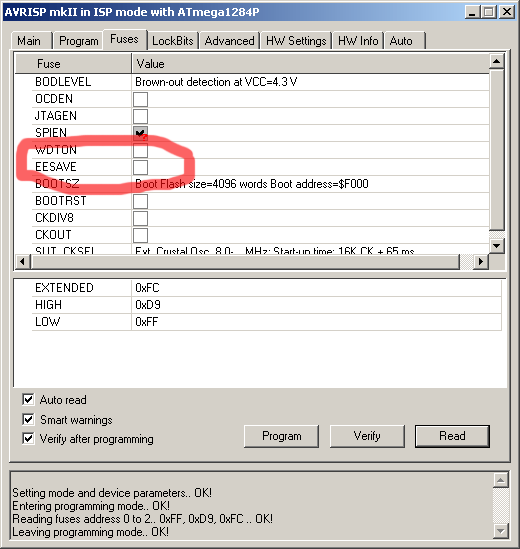Click the 'Reading fuses address 0 to 2' log line

(x=143, y=519)
